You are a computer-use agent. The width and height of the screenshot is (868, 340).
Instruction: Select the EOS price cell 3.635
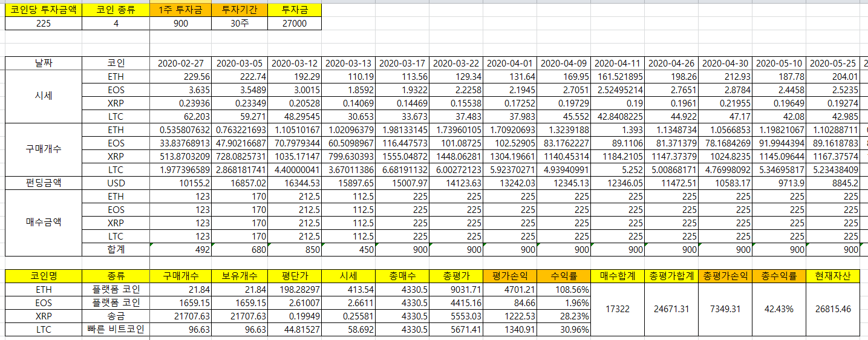(x=180, y=90)
